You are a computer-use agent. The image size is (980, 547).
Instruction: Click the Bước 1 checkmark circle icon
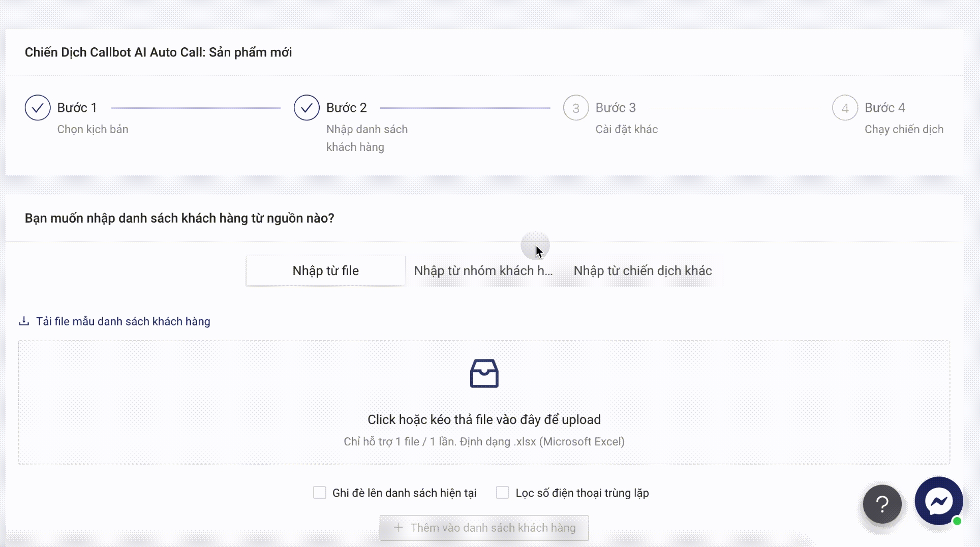pos(38,108)
